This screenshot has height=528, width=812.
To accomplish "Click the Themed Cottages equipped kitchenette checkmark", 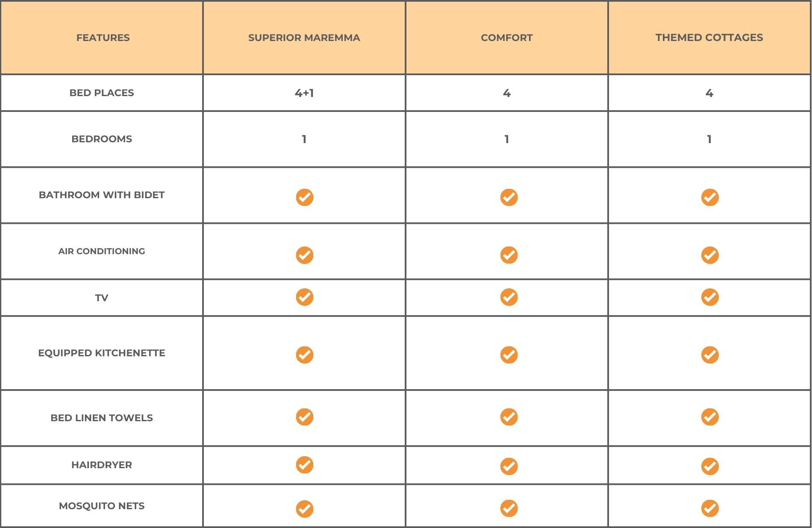I will coord(710,355).
